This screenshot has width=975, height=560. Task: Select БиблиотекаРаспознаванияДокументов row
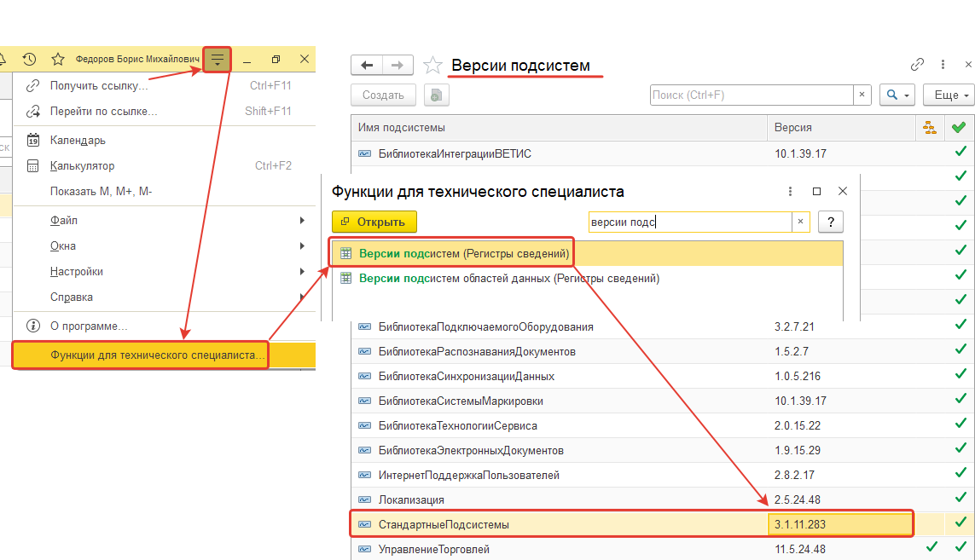662,352
